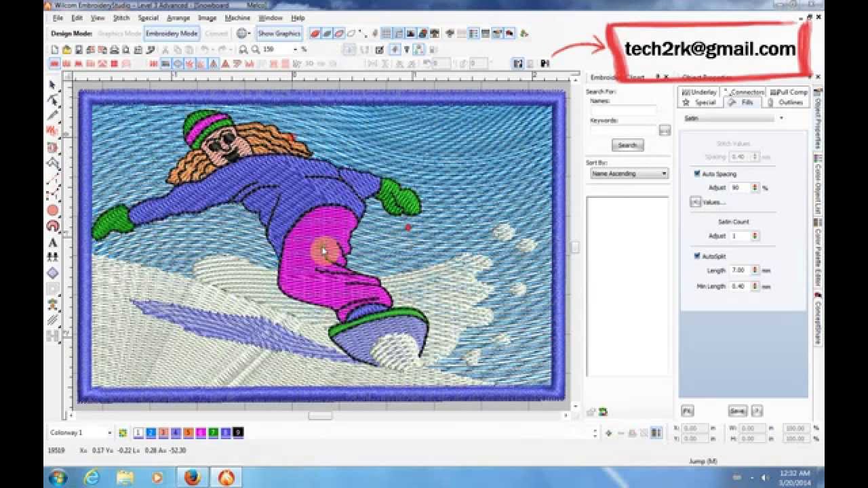Toggle the AutoSplit checkbox
Screen dimensions: 868x488
coord(697,256)
